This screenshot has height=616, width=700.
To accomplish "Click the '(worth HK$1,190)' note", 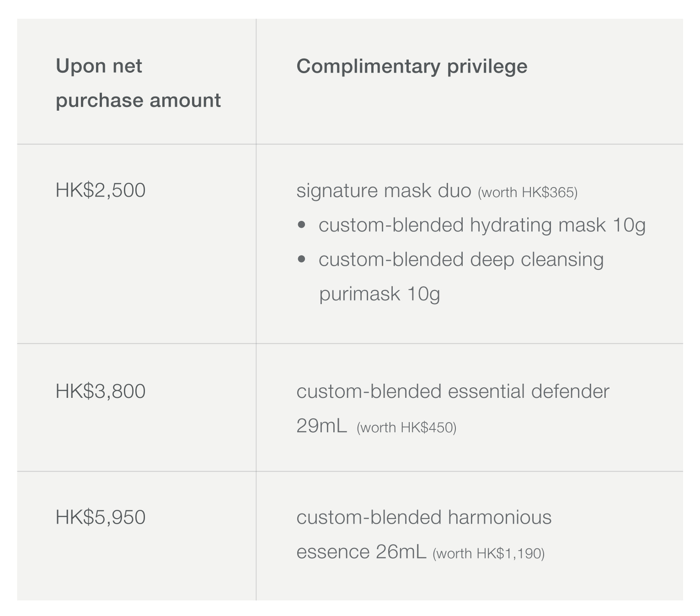I will pyautogui.click(x=488, y=553).
